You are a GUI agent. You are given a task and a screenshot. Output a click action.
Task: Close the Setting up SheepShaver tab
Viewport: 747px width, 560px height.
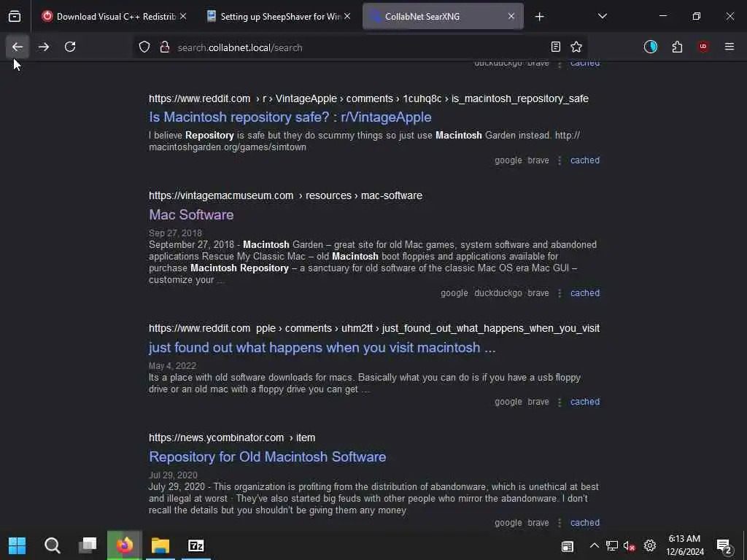[347, 16]
